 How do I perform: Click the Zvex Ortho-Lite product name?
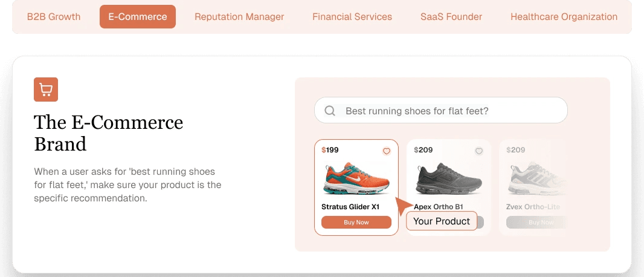tap(533, 207)
